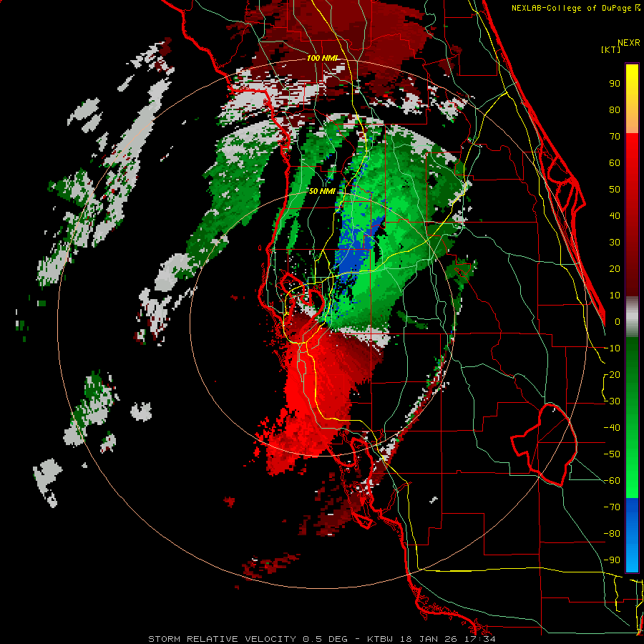The width and height of the screenshot is (644, 644).
Task: Click the 50 value on velocity scale
Action: (x=615, y=190)
